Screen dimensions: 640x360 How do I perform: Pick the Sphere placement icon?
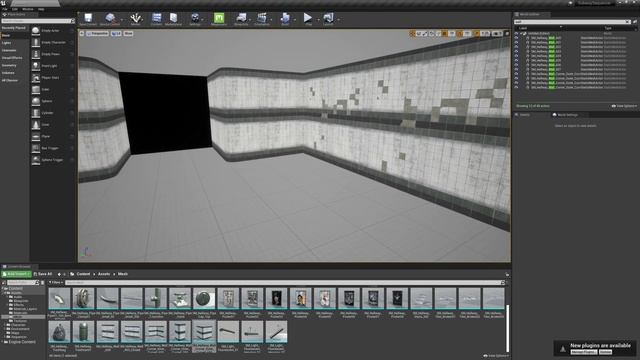pyautogui.click(x=36, y=101)
